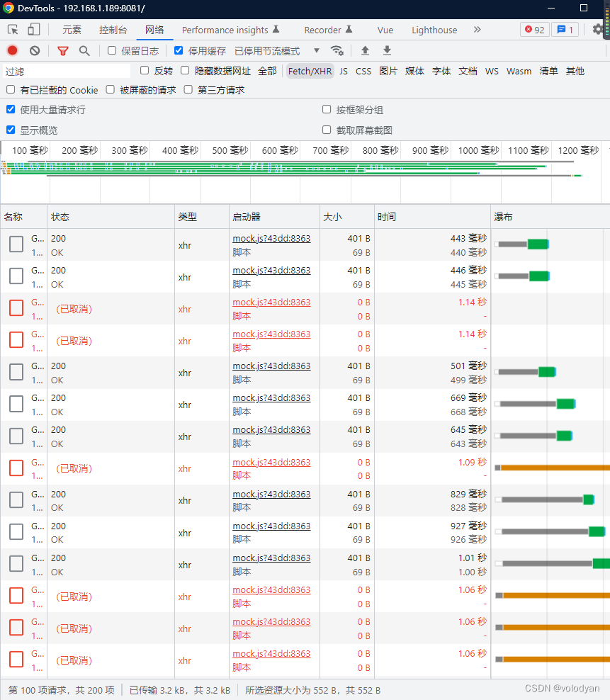610x700 pixels.
Task: Filter requests by WS
Action: pyautogui.click(x=492, y=71)
